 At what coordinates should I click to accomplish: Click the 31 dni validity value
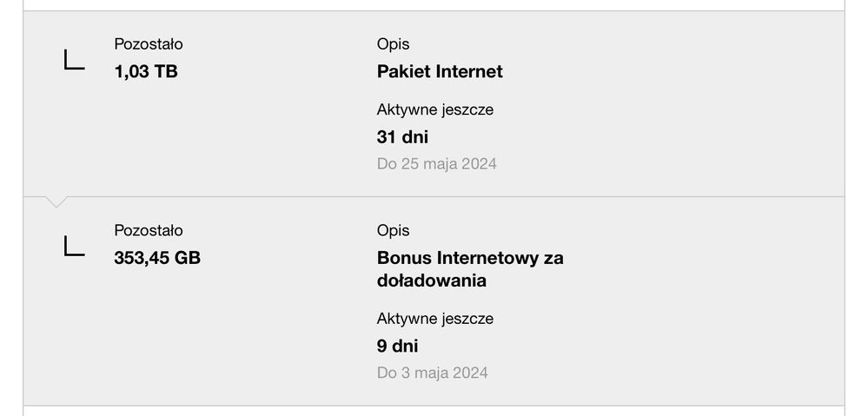(402, 137)
